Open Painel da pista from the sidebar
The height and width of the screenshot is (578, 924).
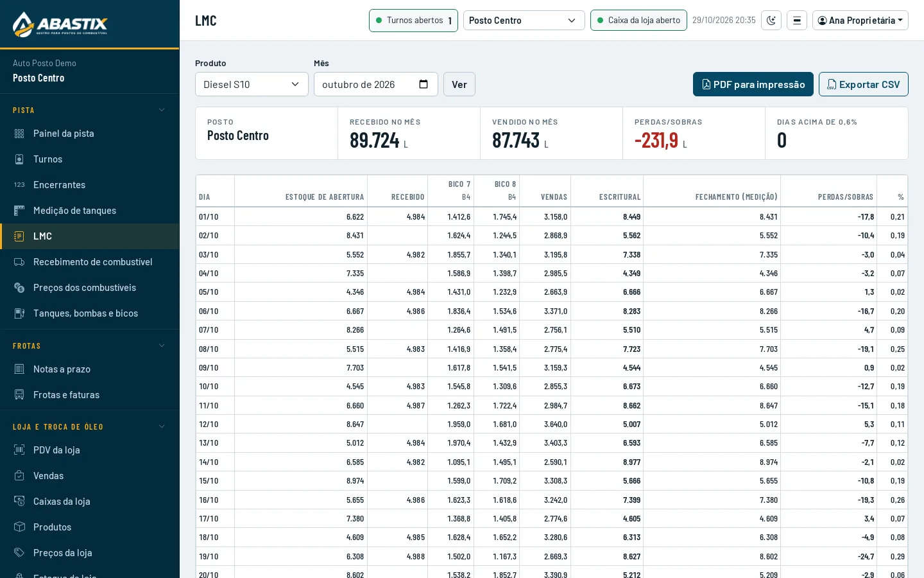click(90, 134)
